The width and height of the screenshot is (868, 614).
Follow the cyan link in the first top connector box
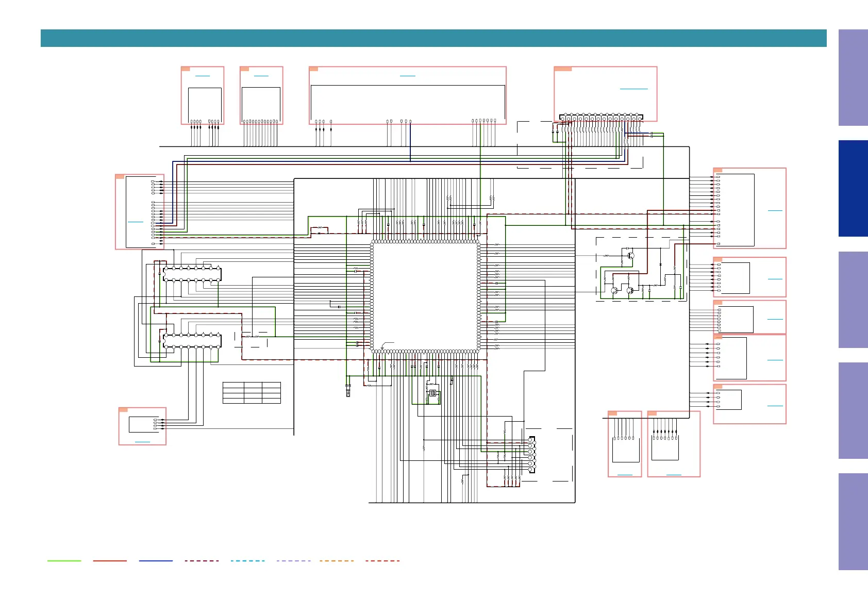point(203,76)
